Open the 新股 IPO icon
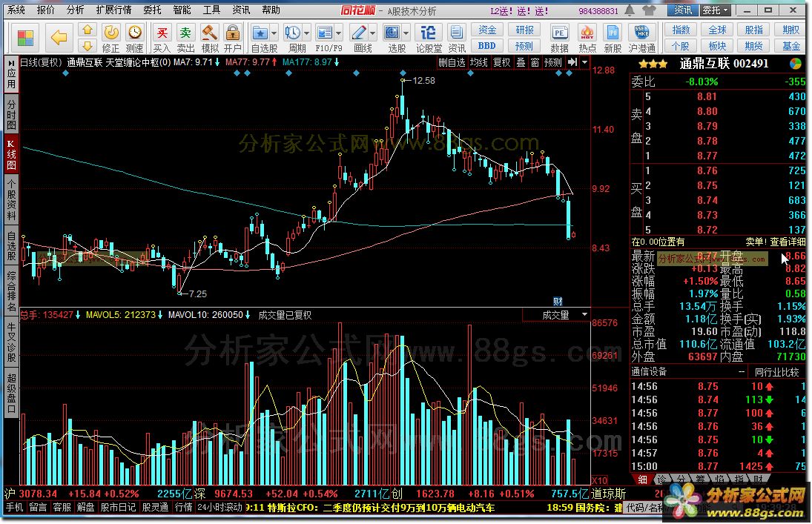Screen dimensions: 812x524 (613, 33)
